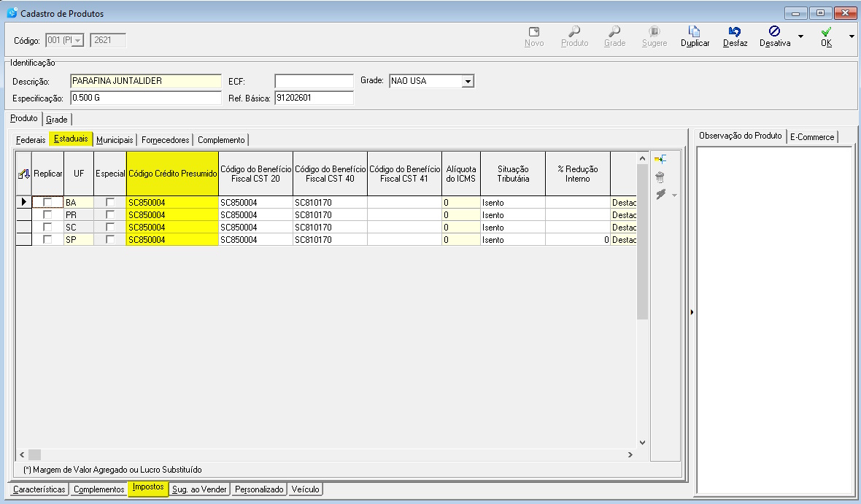Click the Desativa icon
The image size is (861, 504).
coord(774,31)
